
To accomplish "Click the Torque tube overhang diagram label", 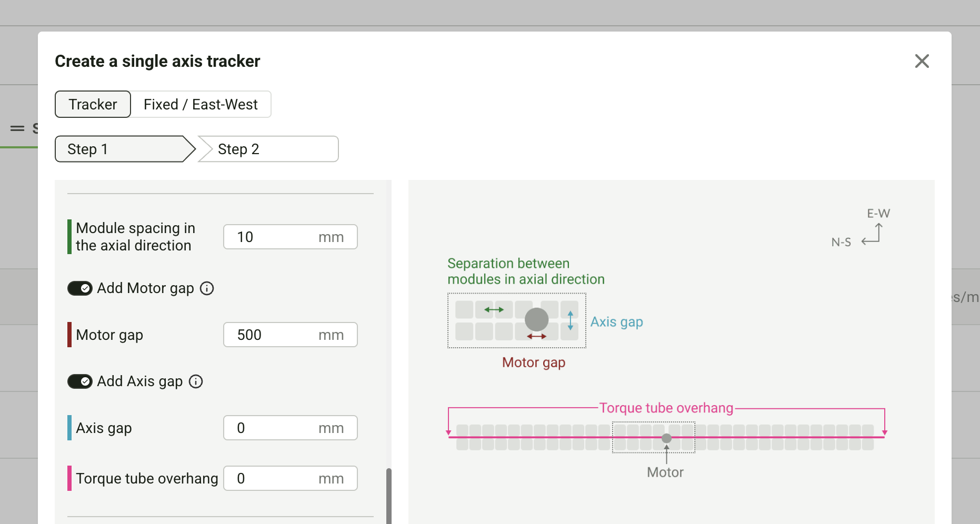I will [666, 408].
